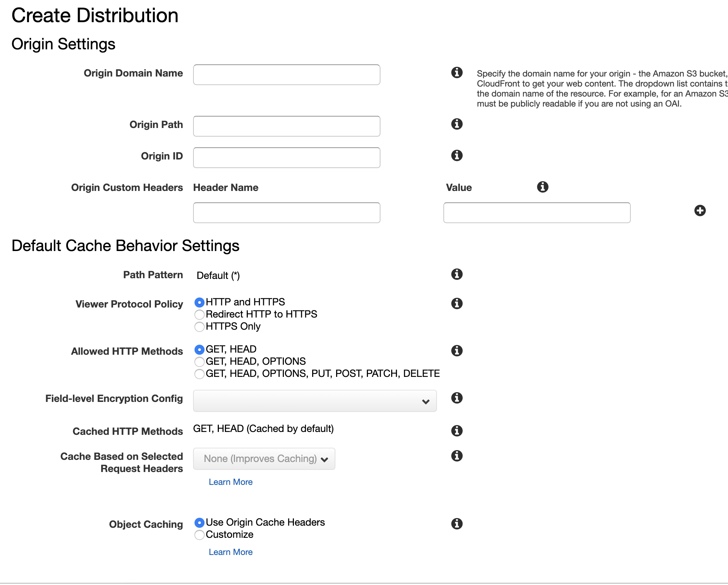Focus the Header Name input field

286,213
